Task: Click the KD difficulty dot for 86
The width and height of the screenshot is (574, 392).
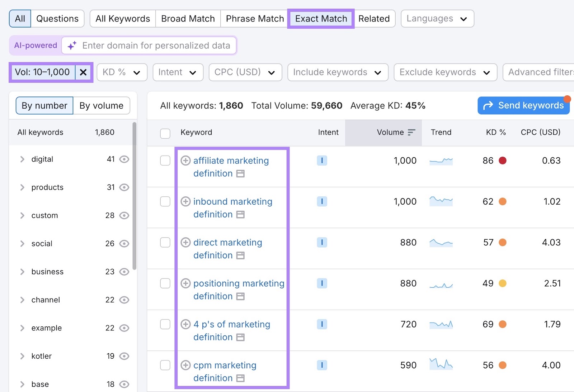Action: tap(503, 161)
